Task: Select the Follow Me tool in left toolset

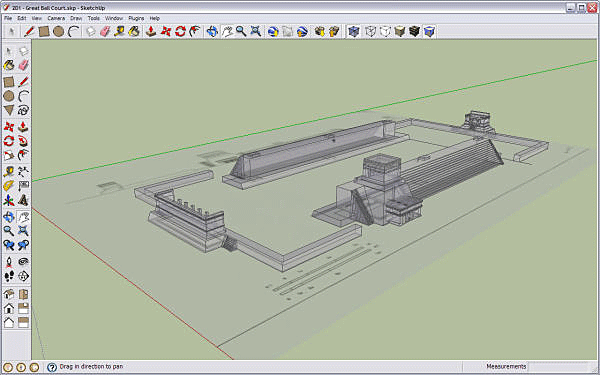Action: point(23,141)
